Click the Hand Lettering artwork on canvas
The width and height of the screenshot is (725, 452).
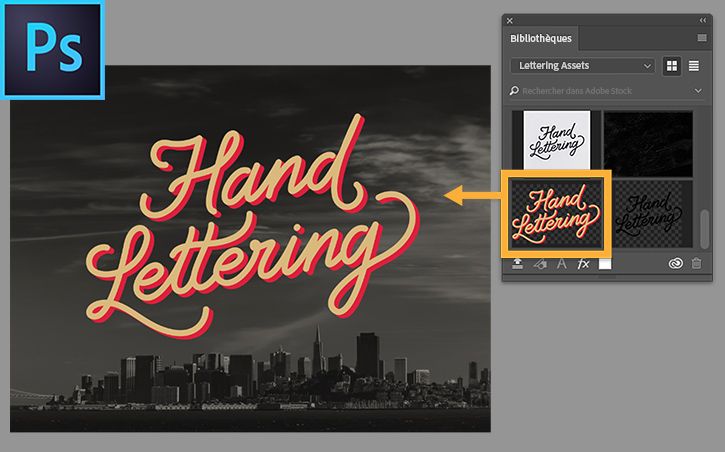tap(253, 226)
